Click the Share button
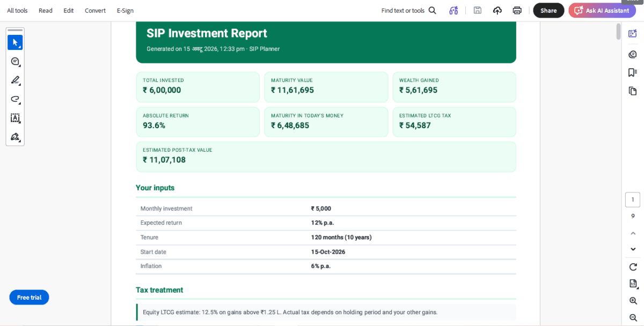This screenshot has height=326, width=644. pos(548,10)
